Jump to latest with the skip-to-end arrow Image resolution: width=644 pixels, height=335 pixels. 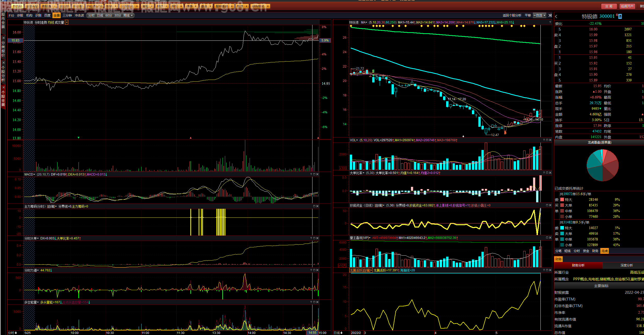click(x=550, y=15)
